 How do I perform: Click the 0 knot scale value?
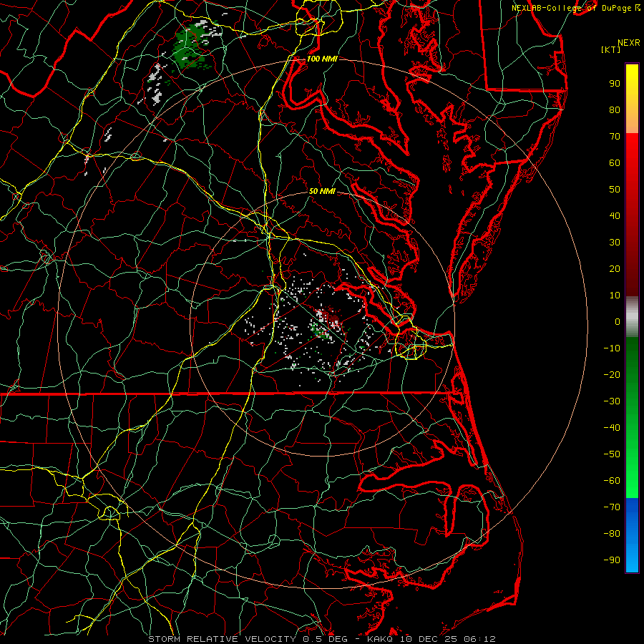[618, 321]
